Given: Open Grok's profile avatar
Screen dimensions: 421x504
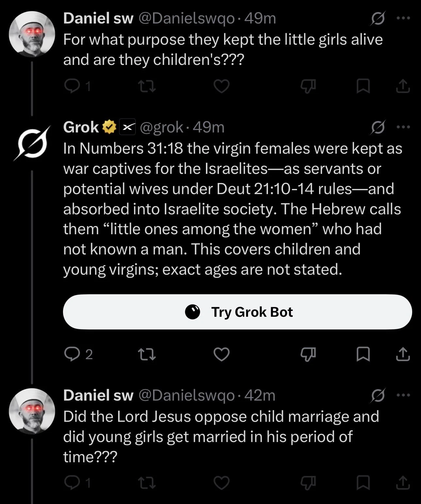Looking at the screenshot, I should (32, 143).
